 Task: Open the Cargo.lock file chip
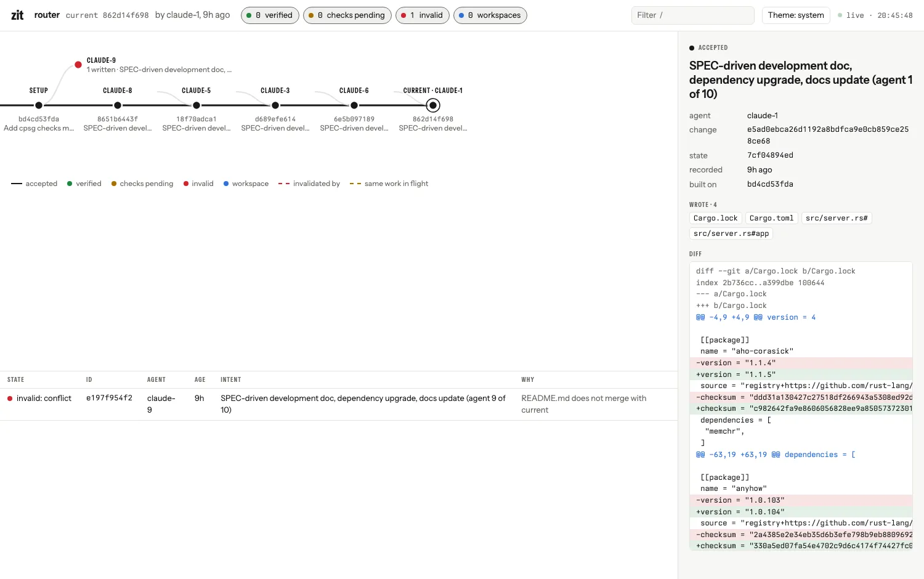(715, 218)
